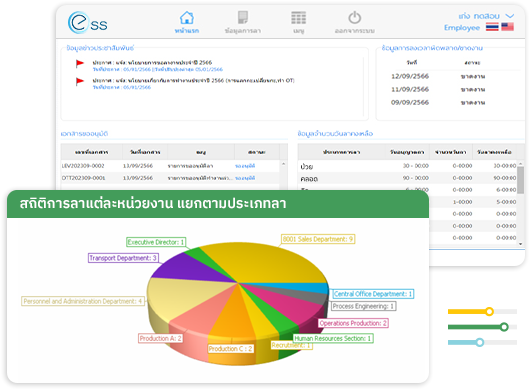Click status link in LEV202309-0002 row

[245, 166]
